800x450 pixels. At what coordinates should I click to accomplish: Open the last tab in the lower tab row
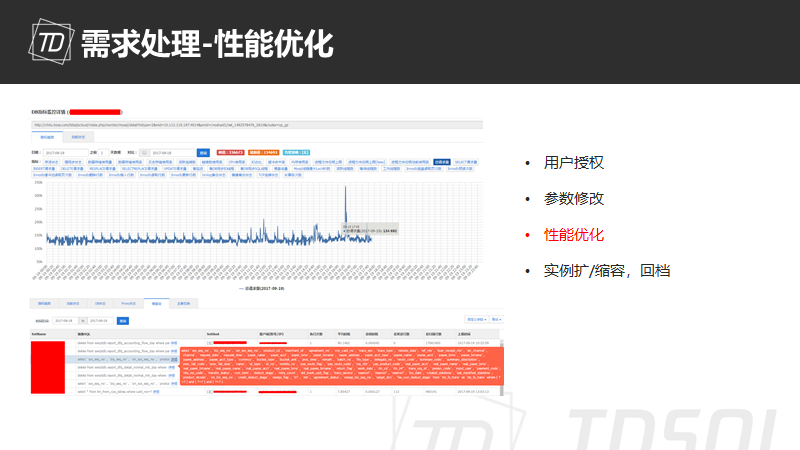pyautogui.click(x=184, y=304)
